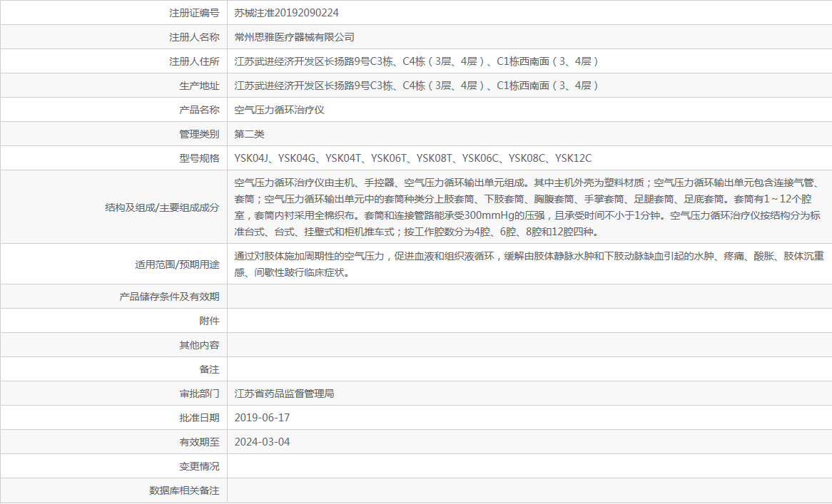Select the 有效期至 label
Screen dimensions: 832x504
pyautogui.click(x=199, y=442)
